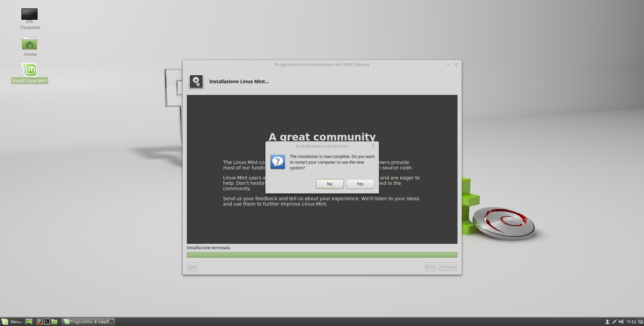Click the installer title 'Programma di installazione di LMDE 2 Betsy'
Image resolution: width=644 pixels, height=326 pixels.
pos(322,64)
